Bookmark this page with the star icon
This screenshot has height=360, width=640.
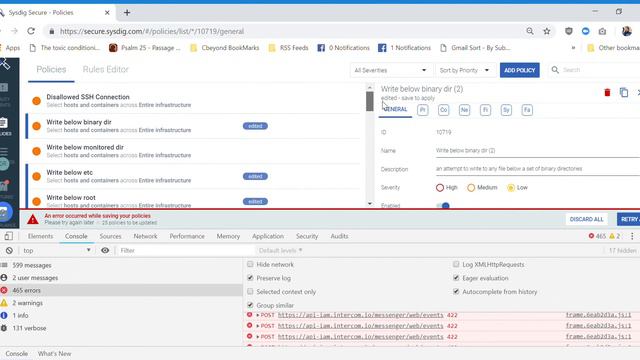tap(547, 31)
